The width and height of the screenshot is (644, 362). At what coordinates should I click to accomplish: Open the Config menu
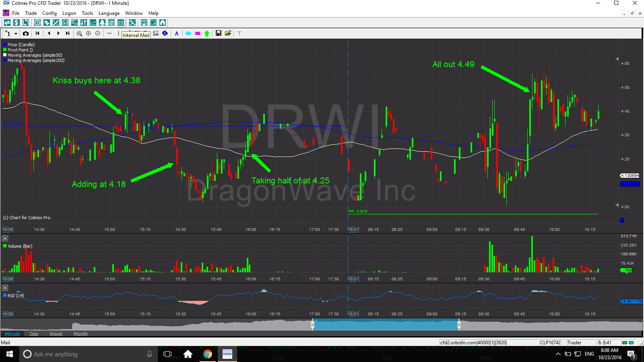[50, 13]
